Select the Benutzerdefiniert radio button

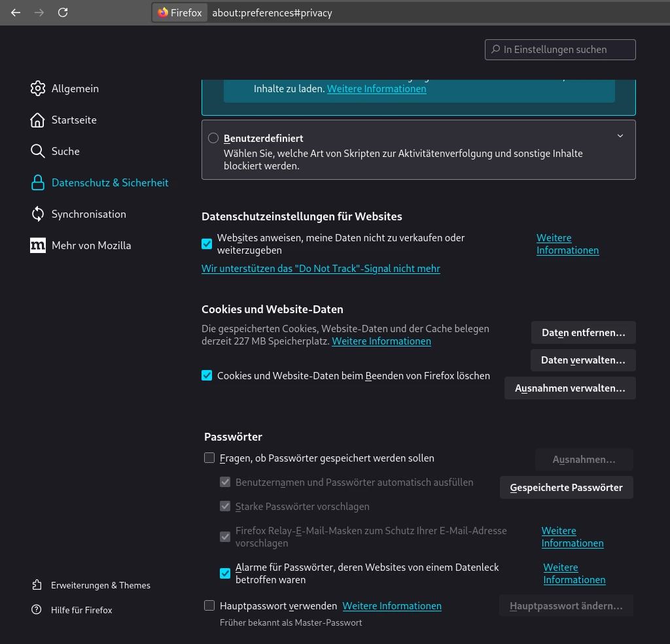coord(213,138)
